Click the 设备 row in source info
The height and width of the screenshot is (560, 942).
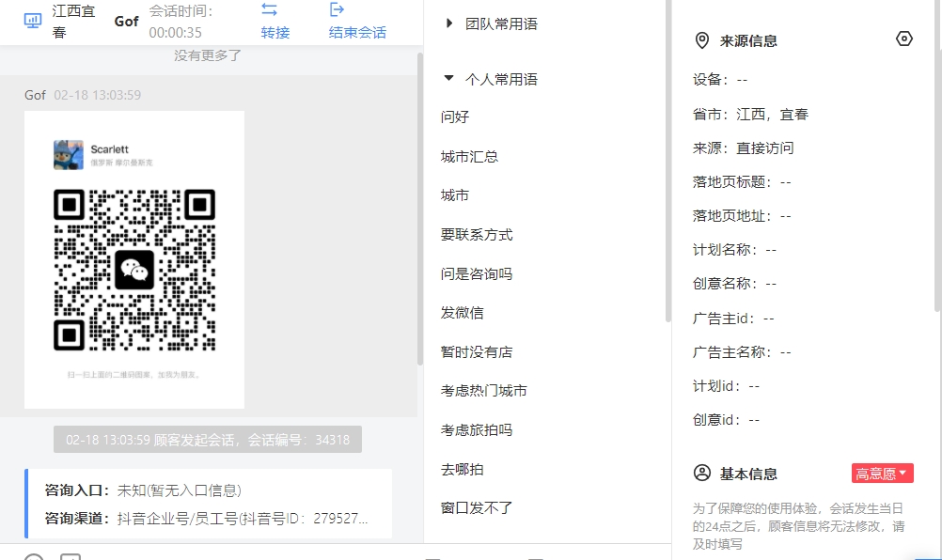click(x=720, y=79)
